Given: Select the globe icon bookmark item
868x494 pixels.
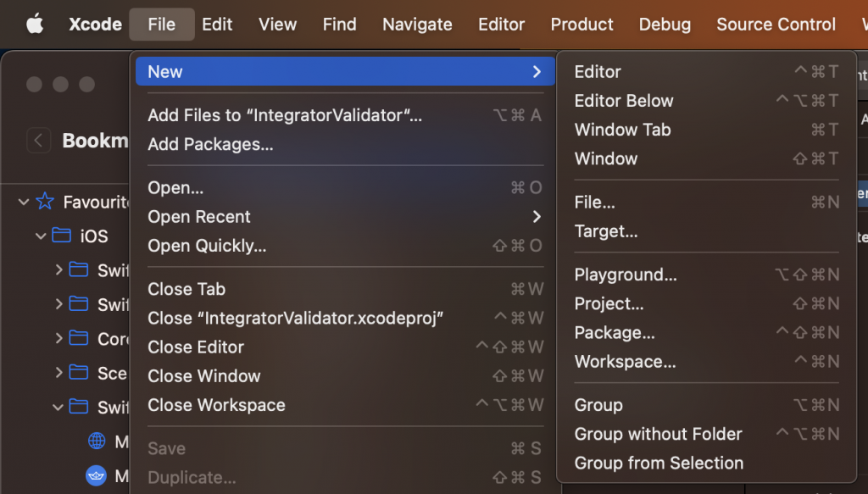Looking at the screenshot, I should coord(97,441).
